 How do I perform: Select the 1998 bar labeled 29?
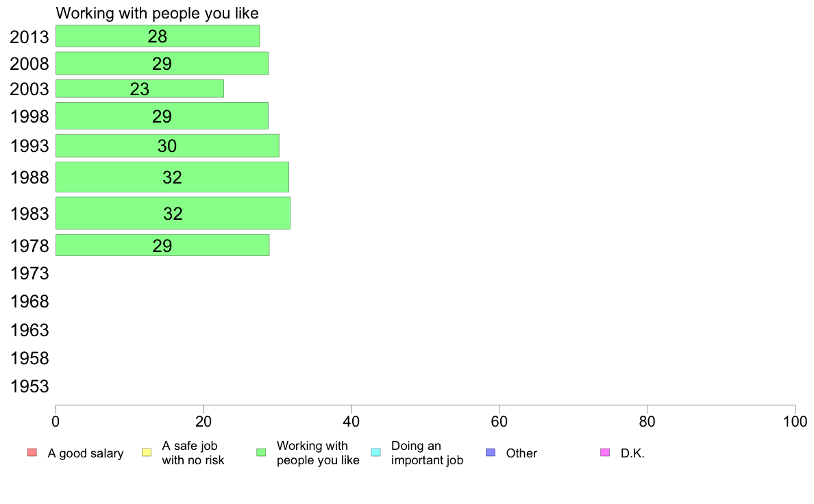162,116
